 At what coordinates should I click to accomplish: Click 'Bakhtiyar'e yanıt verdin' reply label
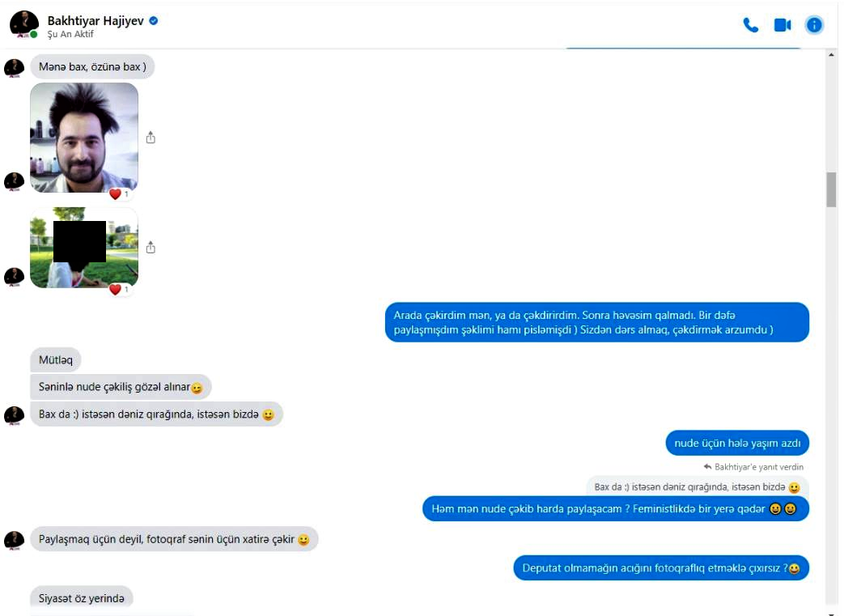753,467
